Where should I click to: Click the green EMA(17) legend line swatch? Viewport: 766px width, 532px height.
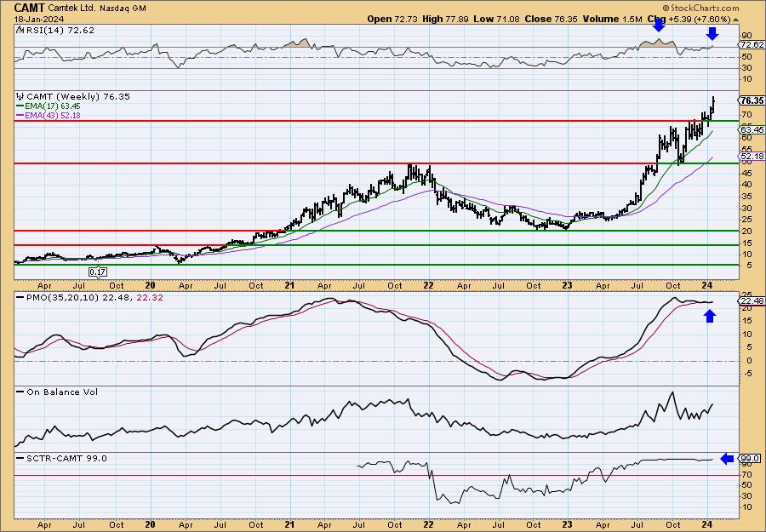click(x=20, y=106)
